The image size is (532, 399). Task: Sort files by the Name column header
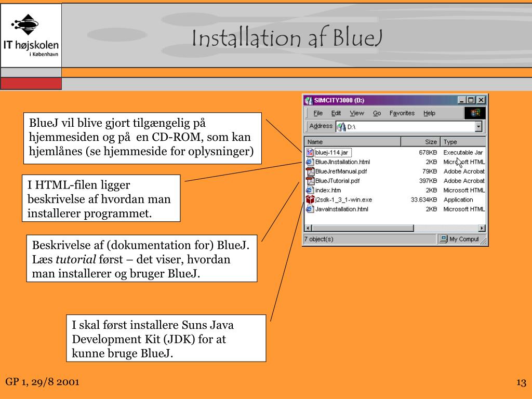pos(353,142)
